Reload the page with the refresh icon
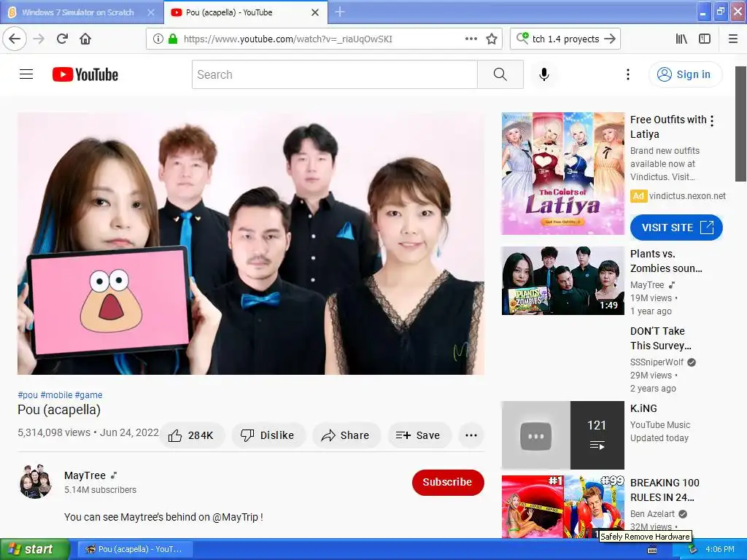The width and height of the screenshot is (747, 560). coord(62,39)
